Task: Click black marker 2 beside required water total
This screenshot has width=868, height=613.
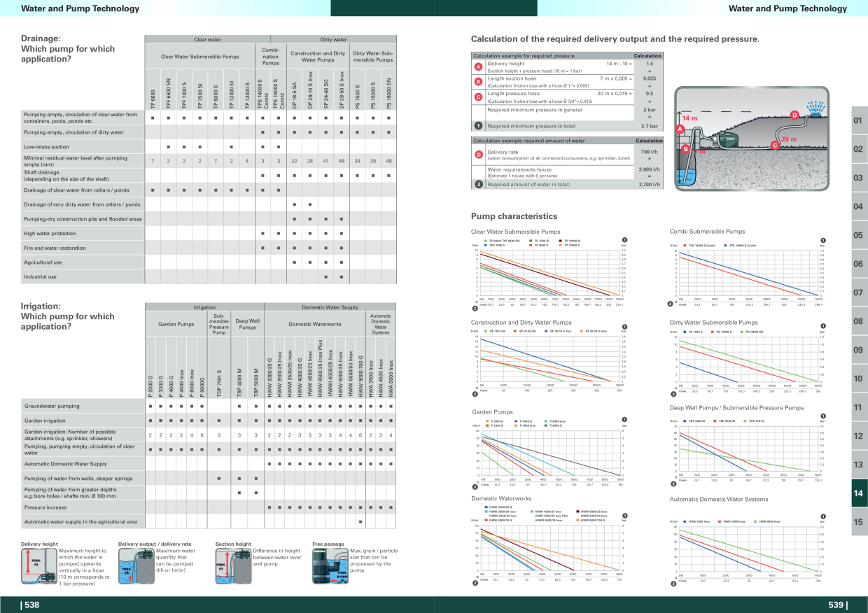Action: 478,184
